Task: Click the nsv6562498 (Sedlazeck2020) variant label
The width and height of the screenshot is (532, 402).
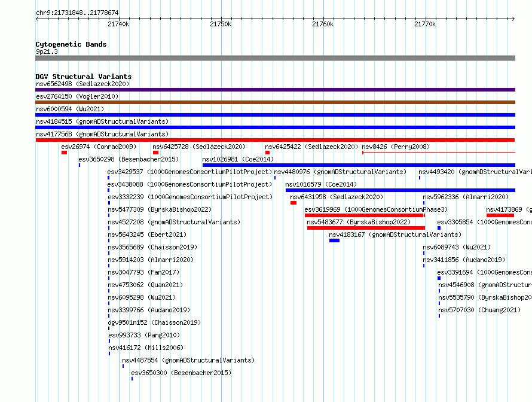Action: pyautogui.click(x=82, y=84)
